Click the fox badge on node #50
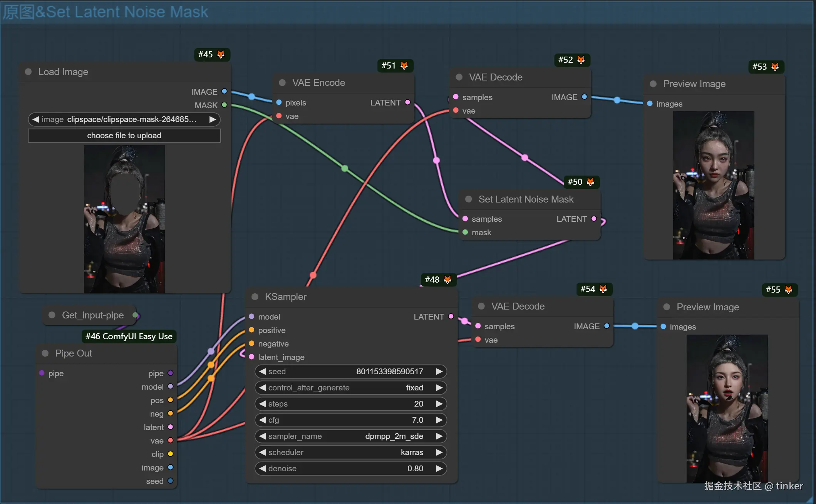 click(590, 182)
